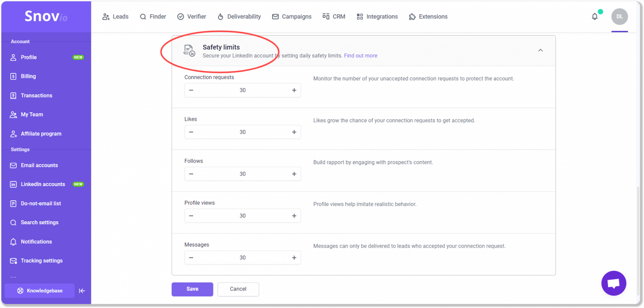The height and width of the screenshot is (308, 644).
Task: Cancel the safety limit changes
Action: 238,289
